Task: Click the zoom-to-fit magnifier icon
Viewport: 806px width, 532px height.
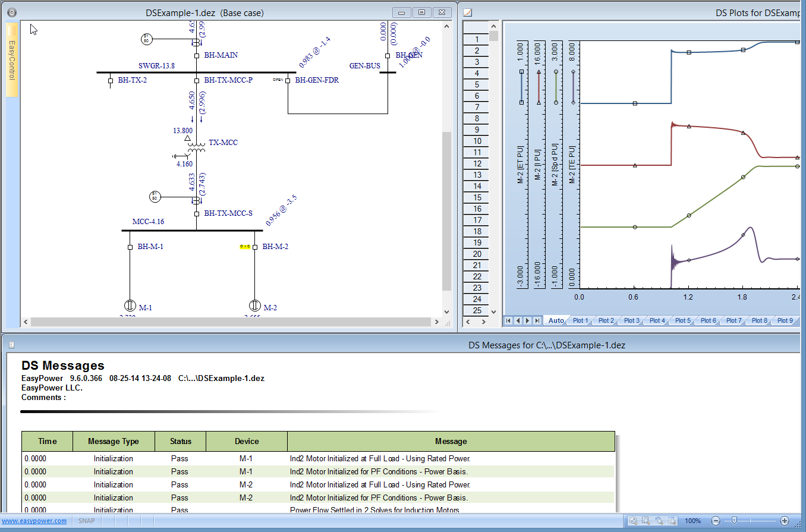Action: tap(633, 521)
